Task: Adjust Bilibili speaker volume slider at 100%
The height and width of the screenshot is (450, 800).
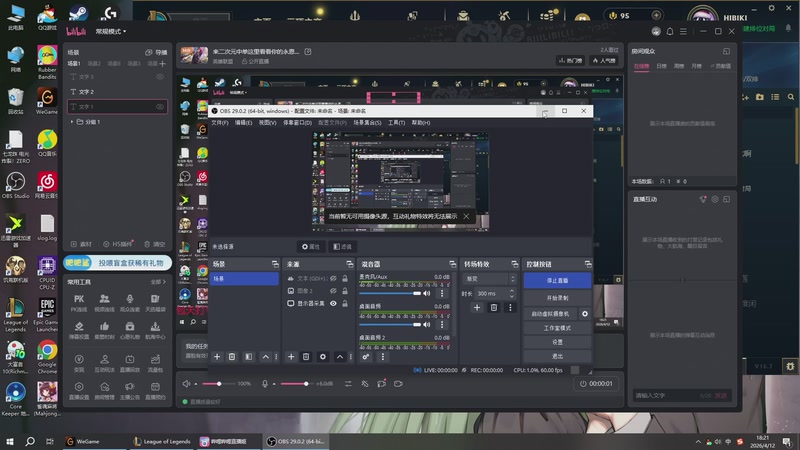Action: 219,384
